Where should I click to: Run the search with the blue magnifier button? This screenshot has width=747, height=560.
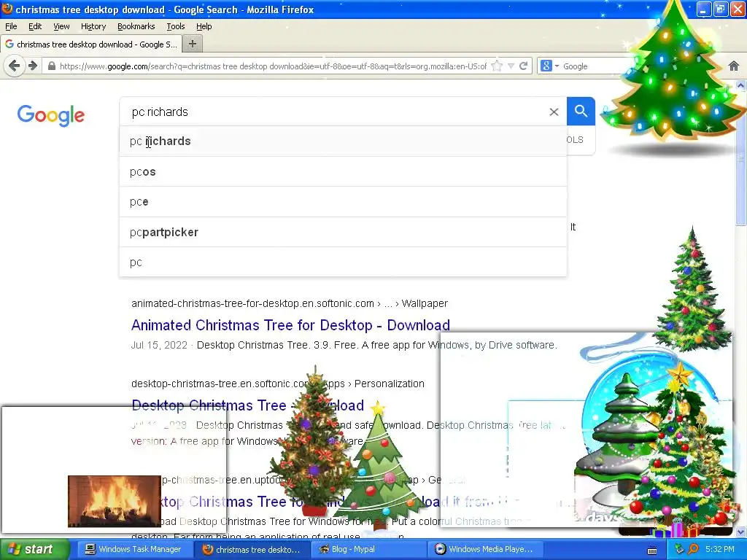tap(581, 112)
